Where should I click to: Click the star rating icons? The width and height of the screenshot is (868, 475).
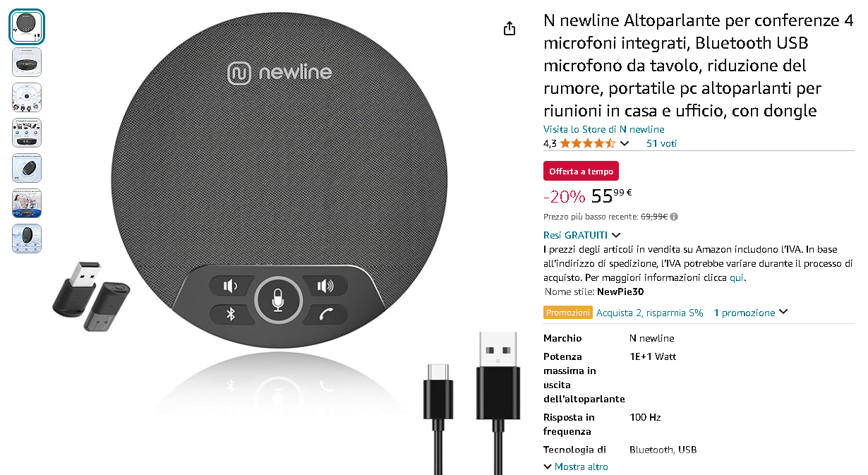coord(587,143)
